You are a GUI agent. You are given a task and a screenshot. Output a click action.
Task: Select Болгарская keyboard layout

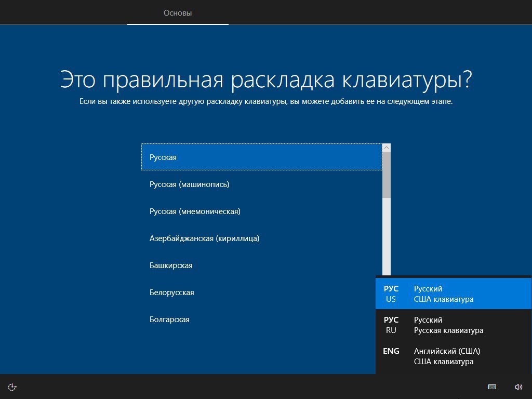pyautogui.click(x=258, y=320)
